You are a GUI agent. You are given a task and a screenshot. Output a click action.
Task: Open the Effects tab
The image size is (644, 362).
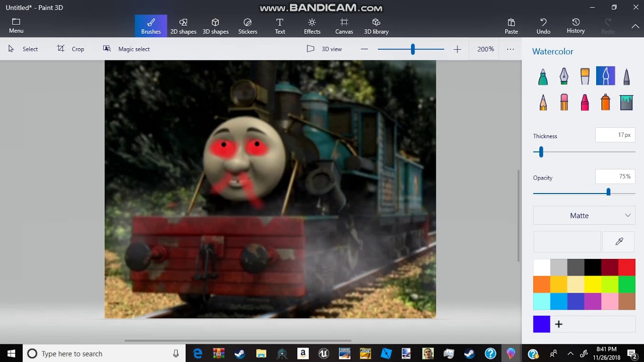pyautogui.click(x=312, y=26)
